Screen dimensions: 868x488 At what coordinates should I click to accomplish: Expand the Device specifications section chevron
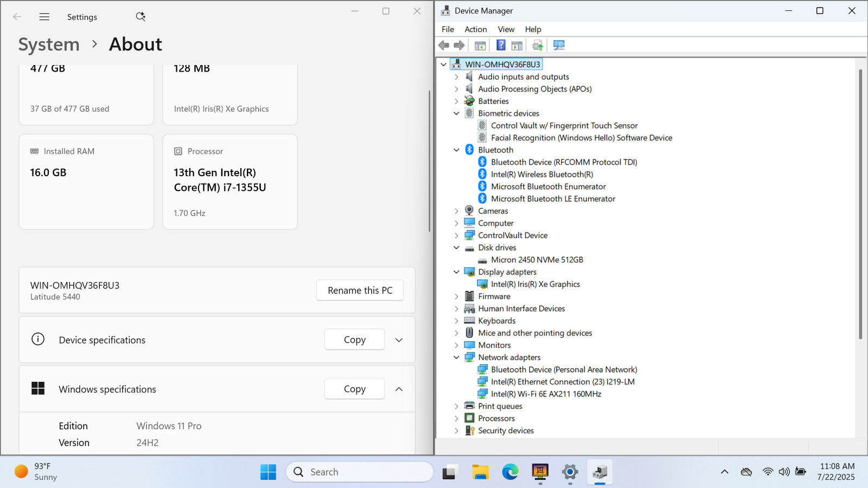399,340
